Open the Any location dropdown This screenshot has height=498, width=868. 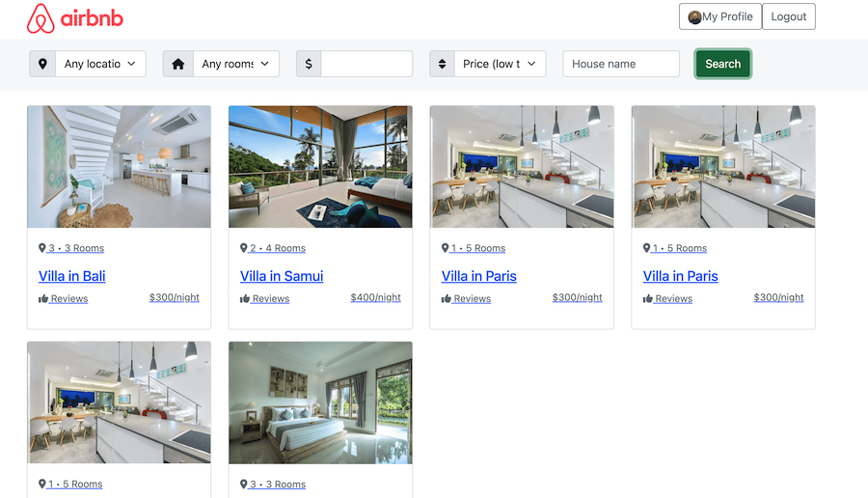coord(100,64)
